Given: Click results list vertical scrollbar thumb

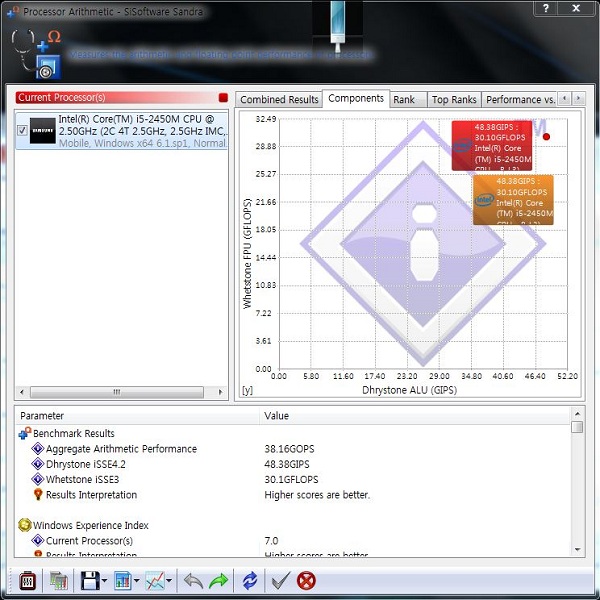Looking at the screenshot, I should click(x=577, y=427).
